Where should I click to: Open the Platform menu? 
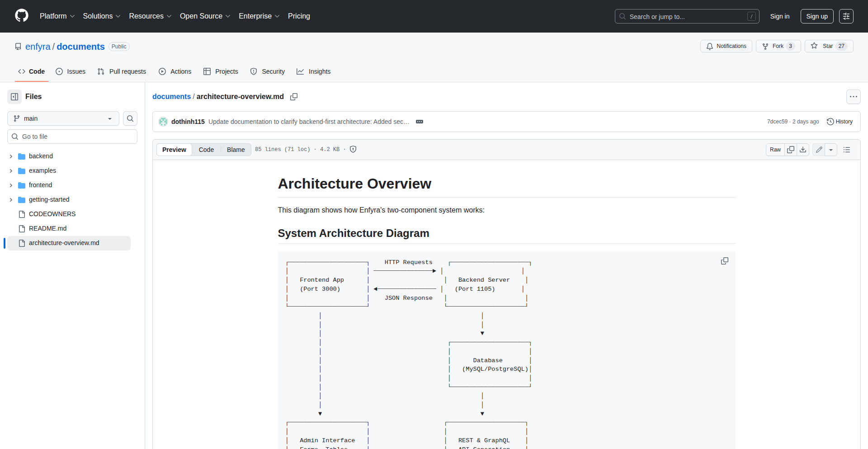pyautogui.click(x=57, y=16)
